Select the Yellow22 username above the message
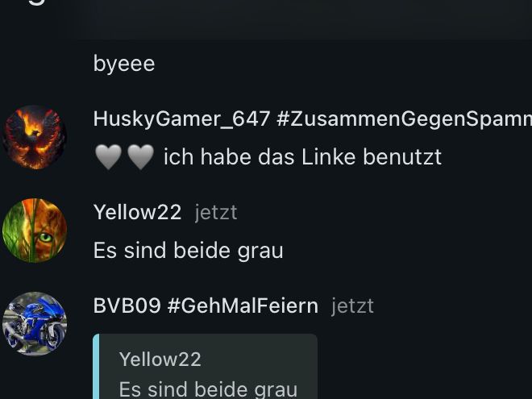532x399 pixels. 137,212
